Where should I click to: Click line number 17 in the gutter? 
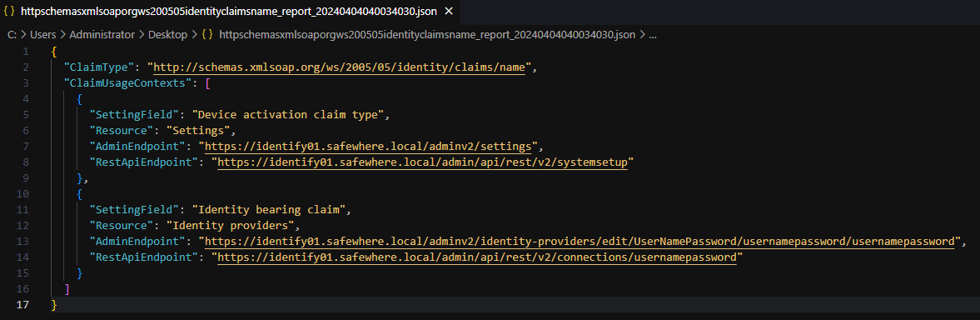tap(23, 304)
